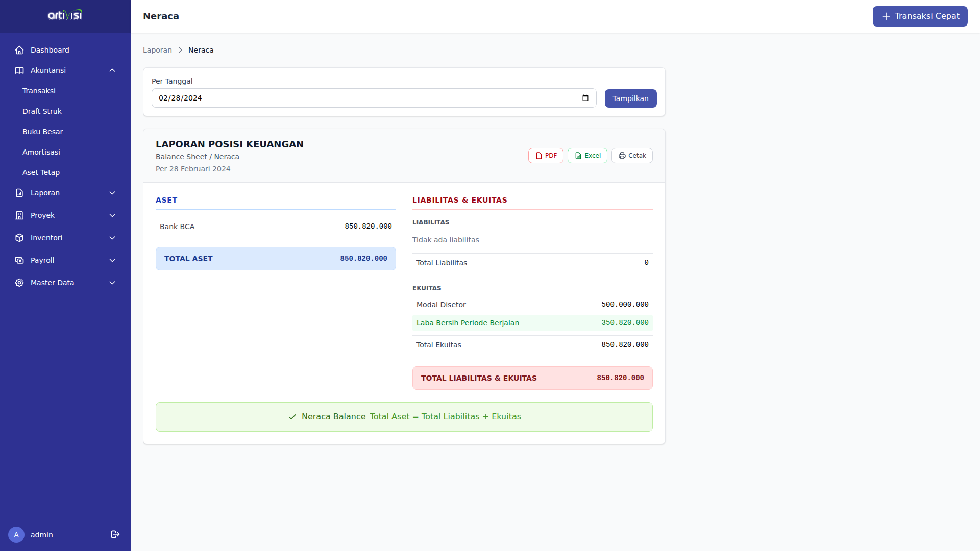The image size is (980, 551).
Task: Go to Buku Besar page
Action: (42, 132)
